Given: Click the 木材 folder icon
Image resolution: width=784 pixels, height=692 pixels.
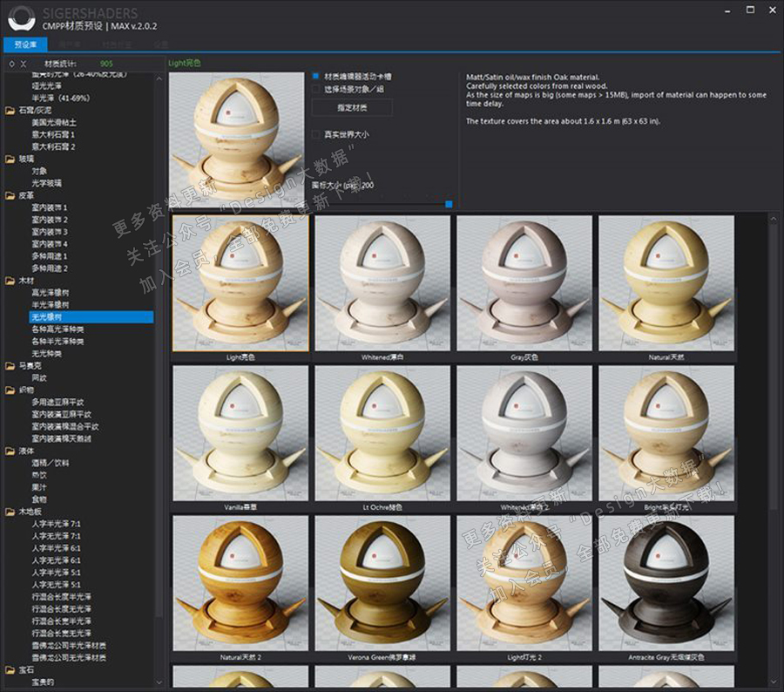Looking at the screenshot, I should click(10, 282).
